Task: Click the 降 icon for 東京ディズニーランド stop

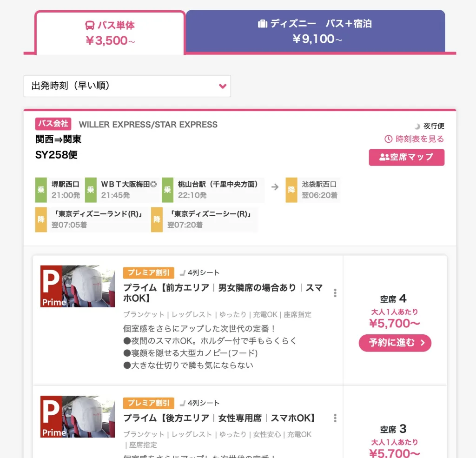Action: pyautogui.click(x=41, y=219)
